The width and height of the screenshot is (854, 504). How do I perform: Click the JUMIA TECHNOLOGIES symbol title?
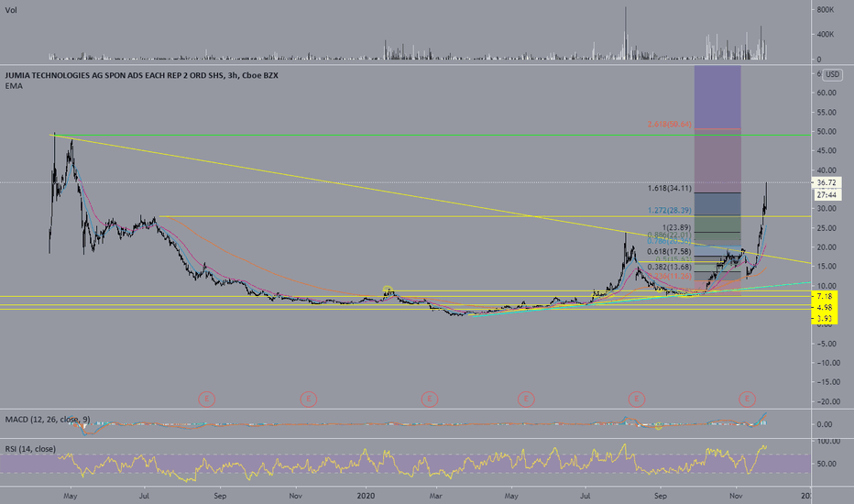click(x=142, y=75)
